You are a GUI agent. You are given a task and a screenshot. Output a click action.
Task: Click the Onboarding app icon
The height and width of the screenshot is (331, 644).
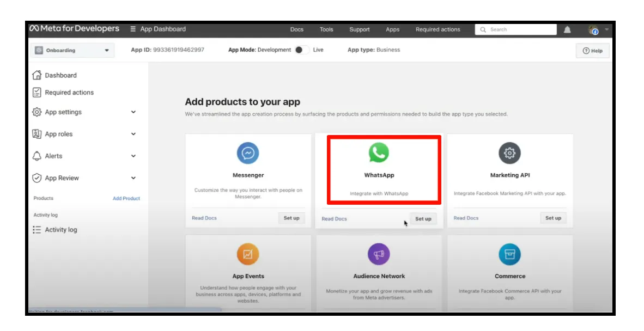39,50
